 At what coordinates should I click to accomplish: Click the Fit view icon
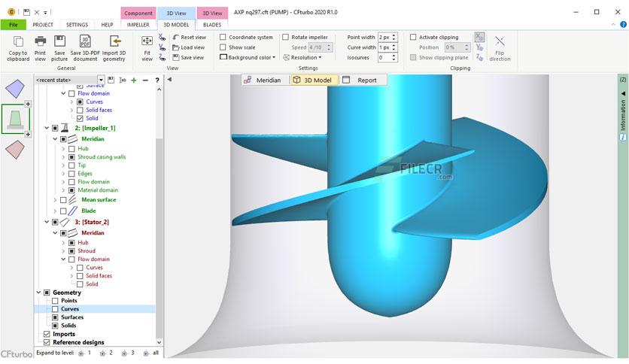pos(147,41)
